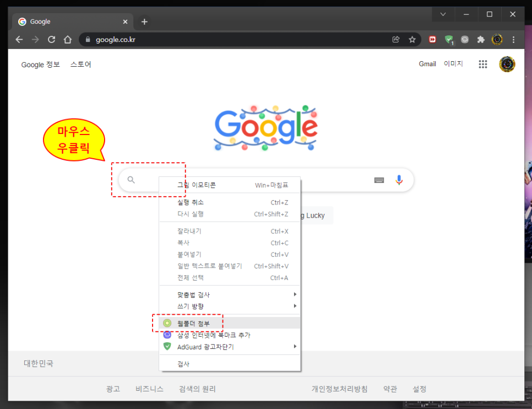The height and width of the screenshot is (409, 532).
Task: Reload the page with the refresh icon
Action: tap(52, 39)
